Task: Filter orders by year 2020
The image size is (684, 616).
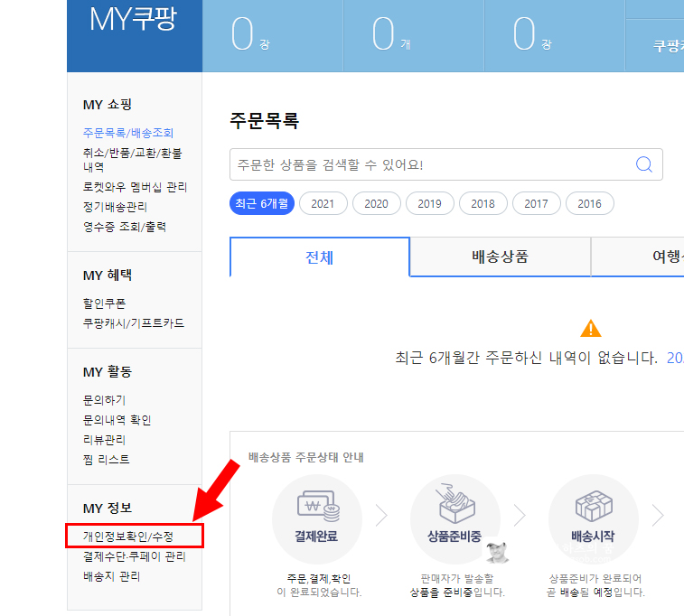Action: pos(376,203)
